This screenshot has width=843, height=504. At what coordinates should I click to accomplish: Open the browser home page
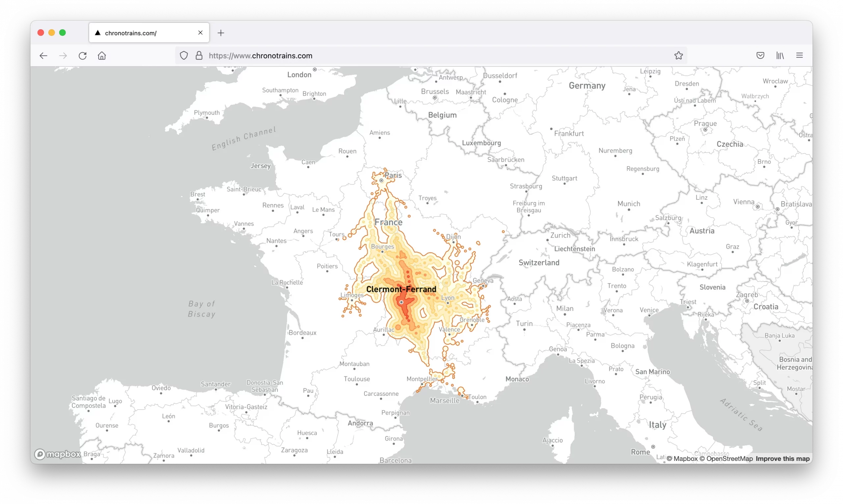102,56
